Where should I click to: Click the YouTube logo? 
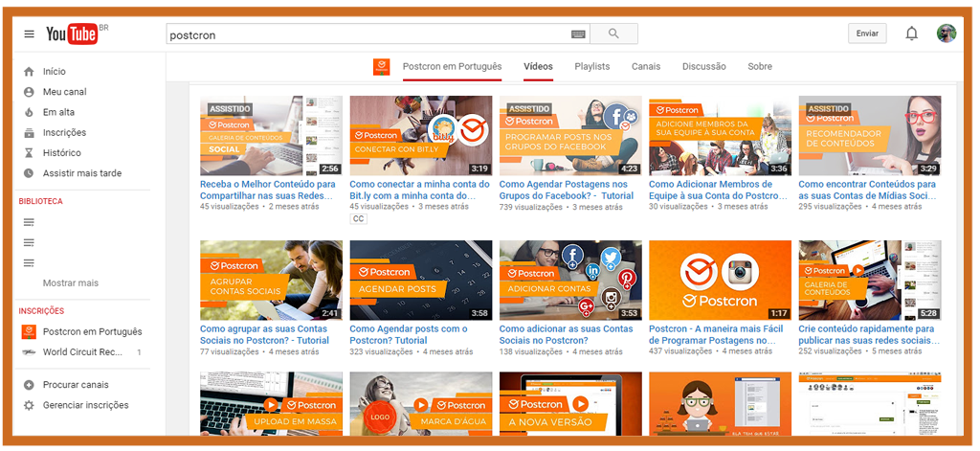point(74,34)
